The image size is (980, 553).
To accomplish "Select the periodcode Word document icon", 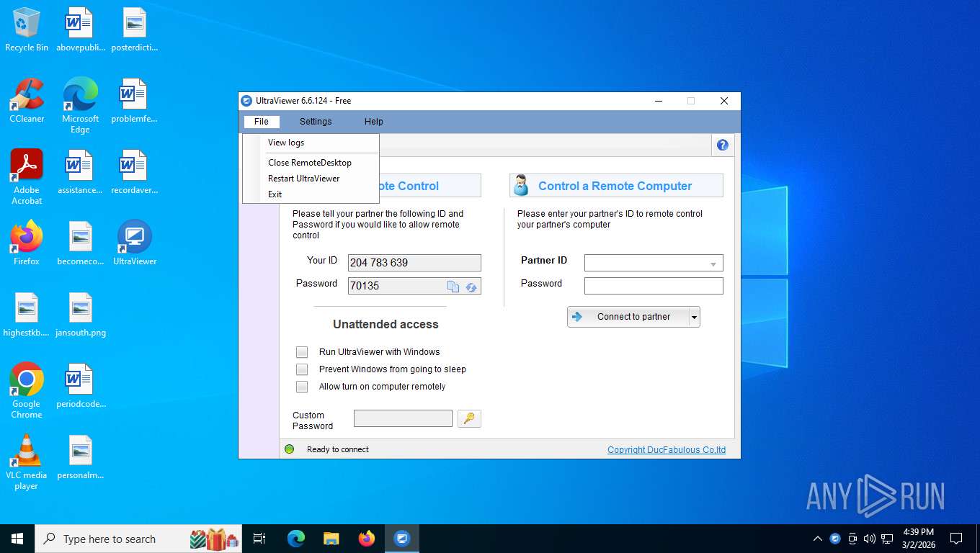I will pos(80,385).
